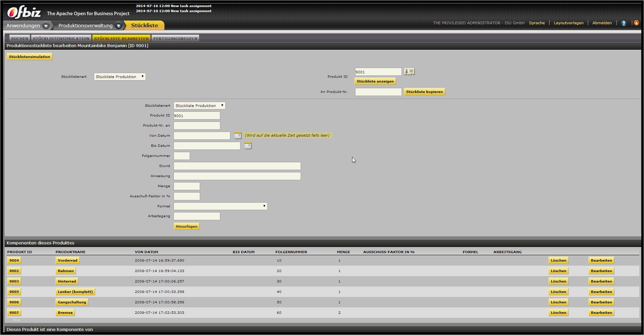Open the Von Datum calendar picker
Viewport: 644px width, 335px height.
point(238,136)
